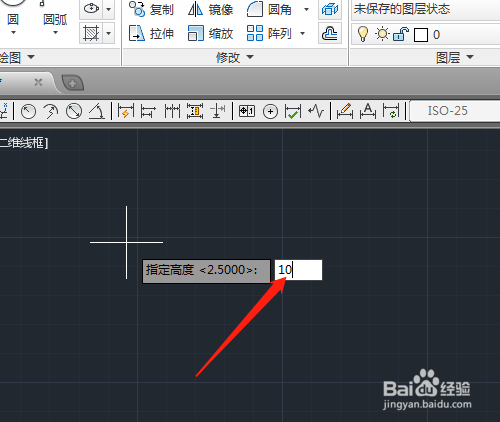Select the Ellipse drawing tool
This screenshot has height=422, width=500.
click(91, 9)
